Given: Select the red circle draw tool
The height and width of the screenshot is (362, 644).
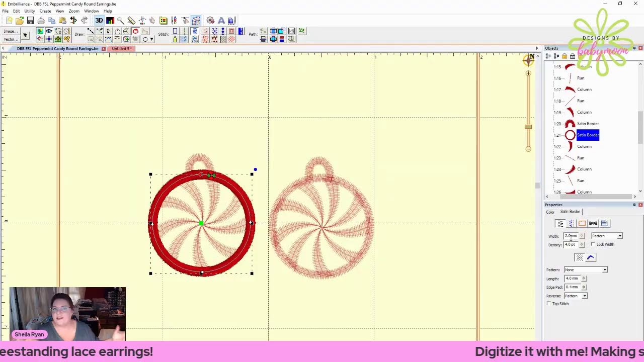Looking at the screenshot, I should coord(135,31).
